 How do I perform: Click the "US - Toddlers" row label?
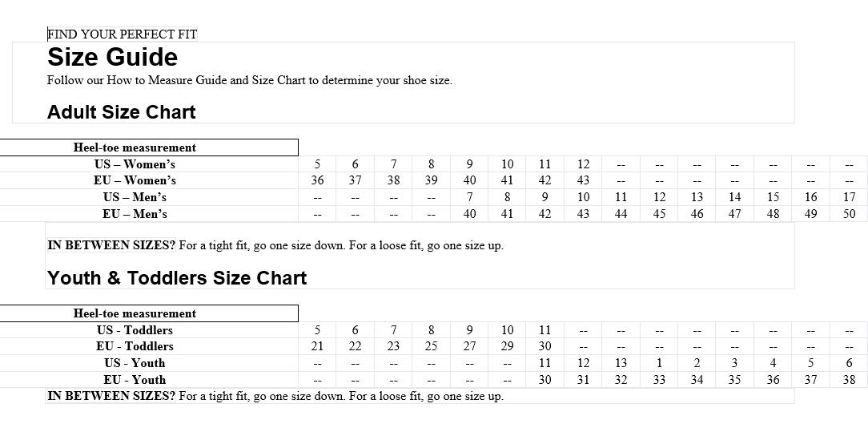[135, 330]
